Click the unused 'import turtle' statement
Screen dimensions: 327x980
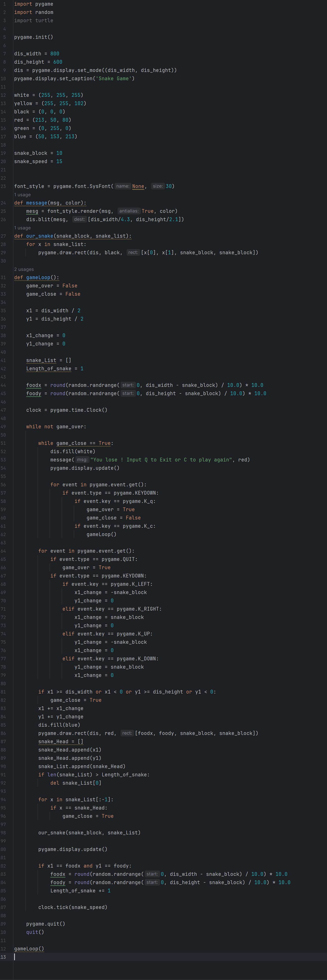[34, 21]
